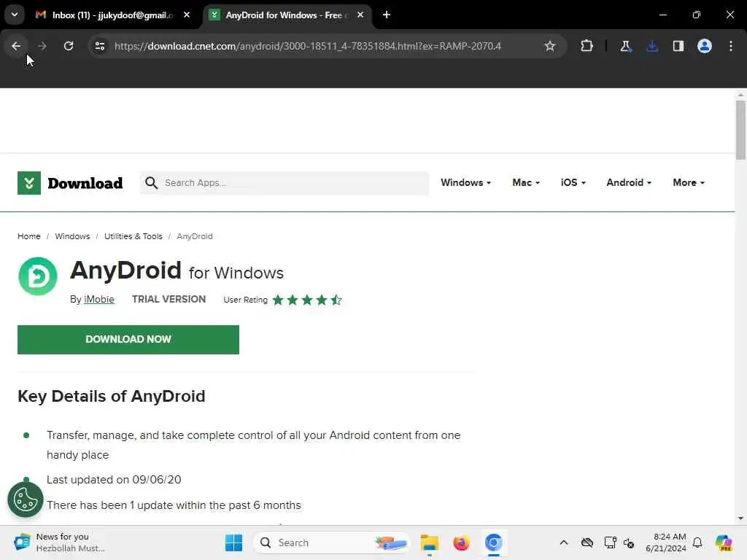Go back using the browser back arrow
This screenshot has height=560, width=747.
click(x=16, y=46)
